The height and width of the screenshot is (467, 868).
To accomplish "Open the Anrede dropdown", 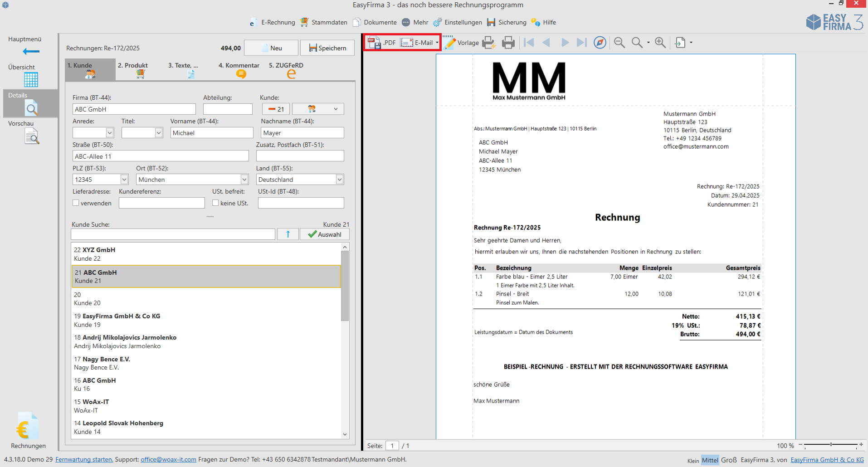I will [109, 132].
